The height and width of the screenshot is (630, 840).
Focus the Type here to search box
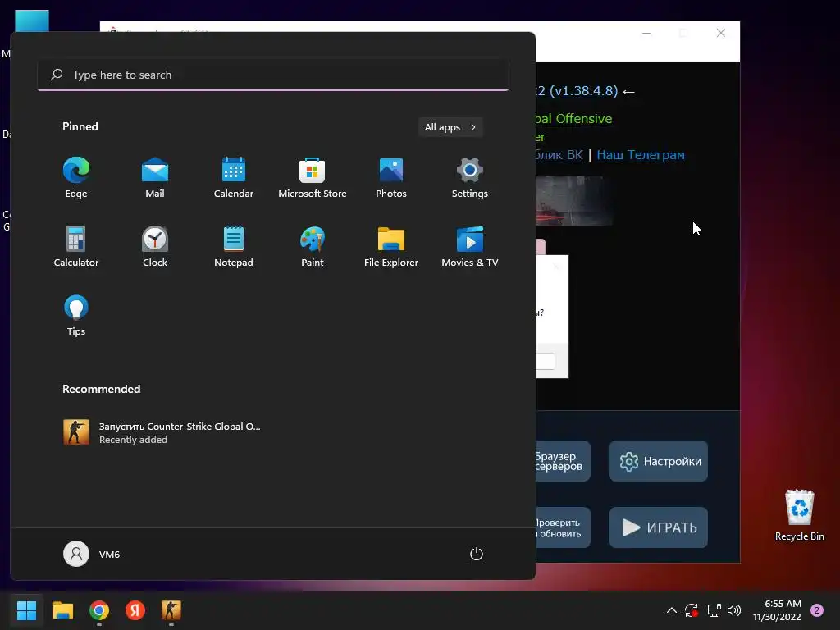[x=273, y=75]
